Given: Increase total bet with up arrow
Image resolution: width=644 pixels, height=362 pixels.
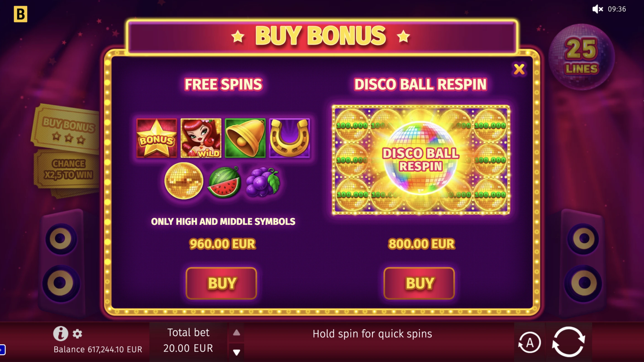Looking at the screenshot, I should click(236, 333).
